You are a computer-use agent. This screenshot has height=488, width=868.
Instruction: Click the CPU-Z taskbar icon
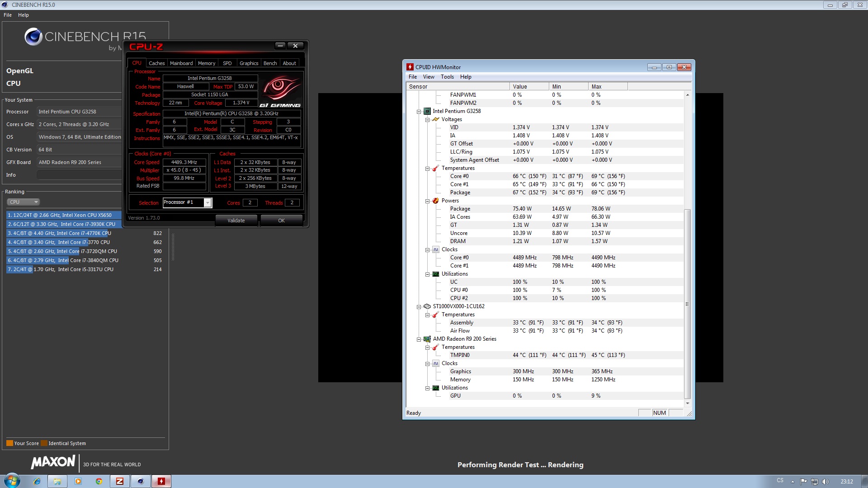[x=120, y=481]
